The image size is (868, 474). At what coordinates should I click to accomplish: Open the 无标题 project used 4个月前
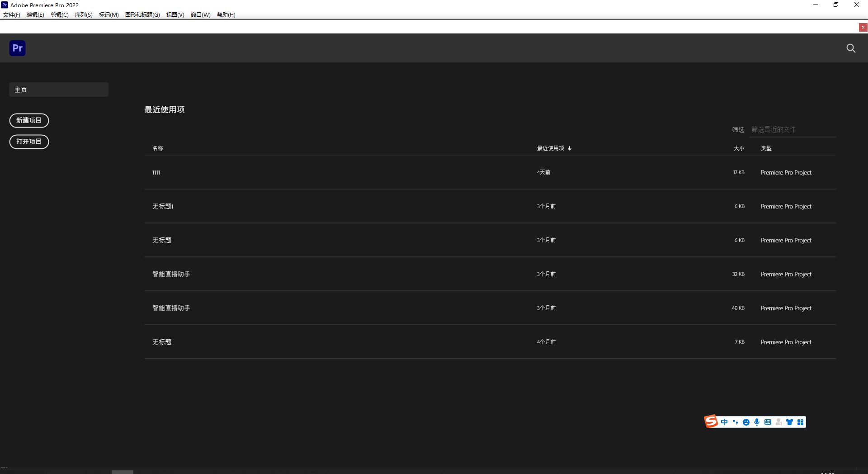tap(490, 342)
